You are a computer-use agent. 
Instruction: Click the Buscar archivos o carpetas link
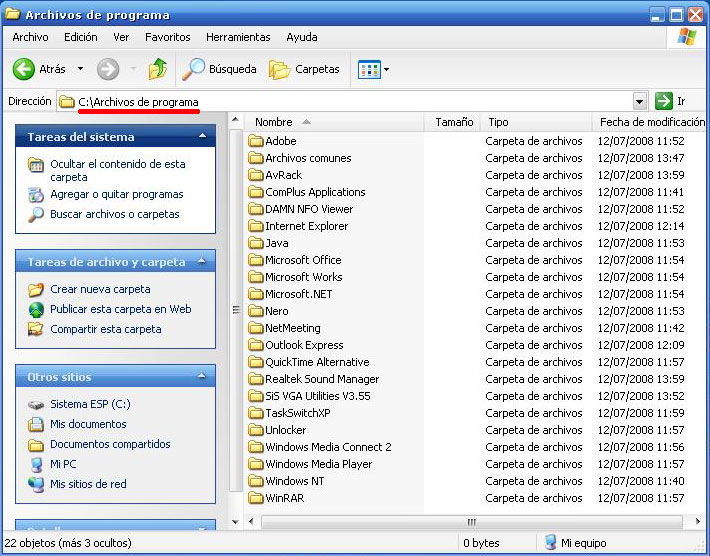115,214
